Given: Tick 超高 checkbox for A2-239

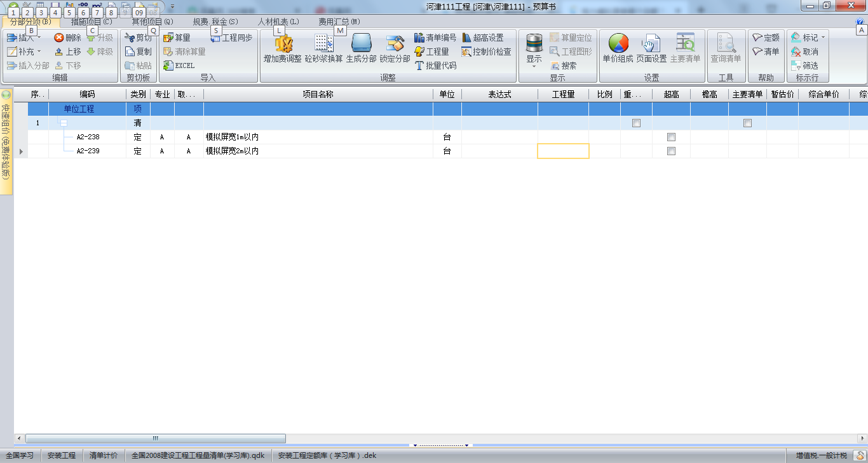Looking at the screenshot, I should point(671,151).
